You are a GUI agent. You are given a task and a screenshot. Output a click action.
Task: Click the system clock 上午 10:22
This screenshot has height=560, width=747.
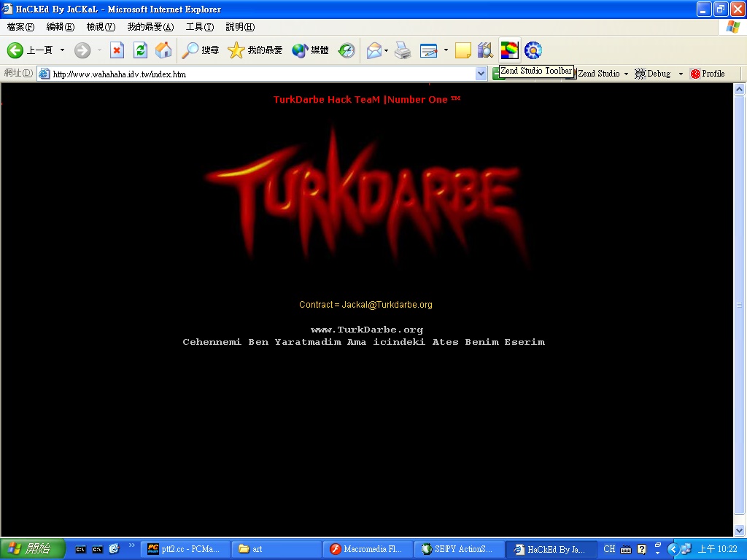[718, 549]
